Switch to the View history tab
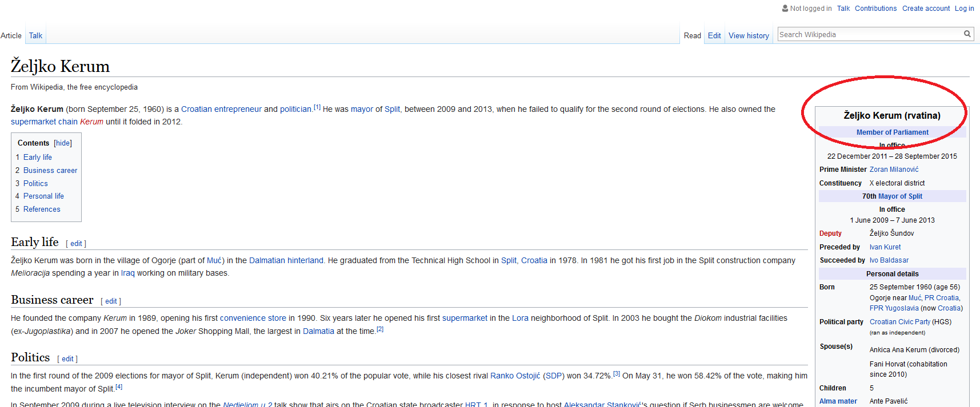This screenshot has height=407, width=980. 749,35
